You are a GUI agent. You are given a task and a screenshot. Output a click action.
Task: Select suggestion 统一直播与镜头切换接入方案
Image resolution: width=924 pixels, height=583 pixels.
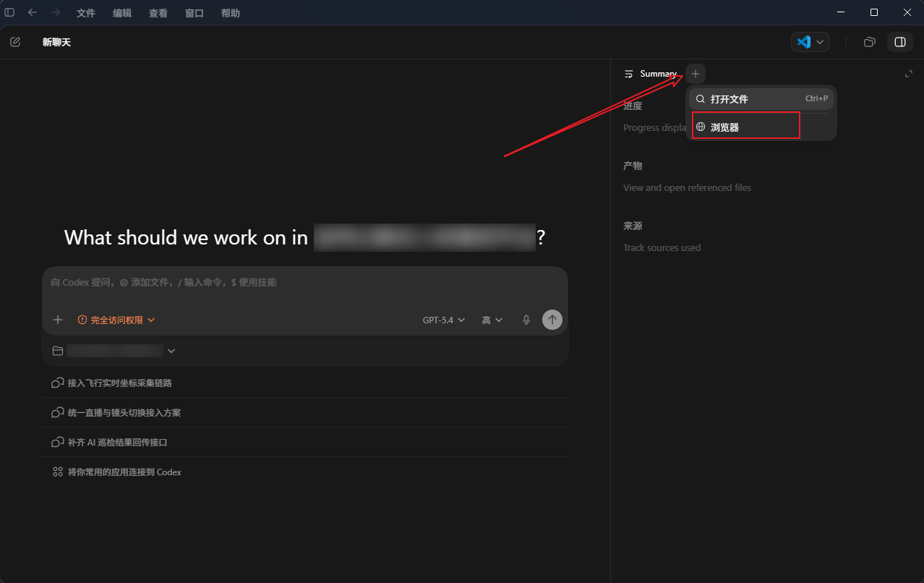click(305, 412)
